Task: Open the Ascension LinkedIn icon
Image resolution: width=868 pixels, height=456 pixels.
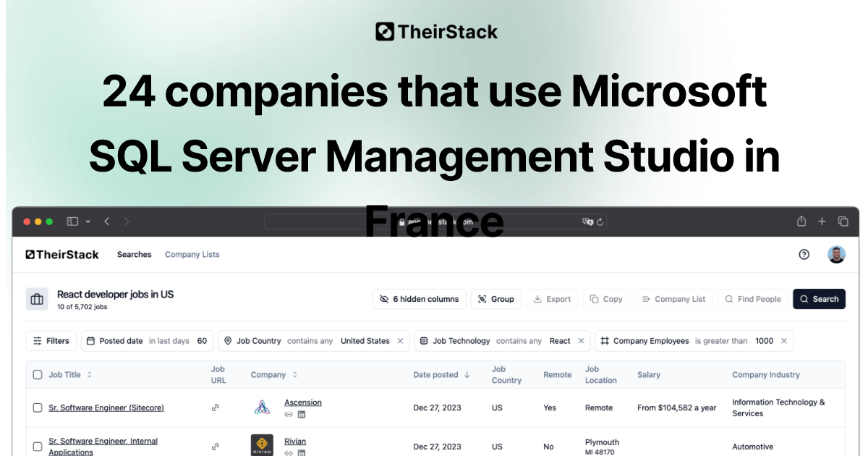Action: pos(302,414)
